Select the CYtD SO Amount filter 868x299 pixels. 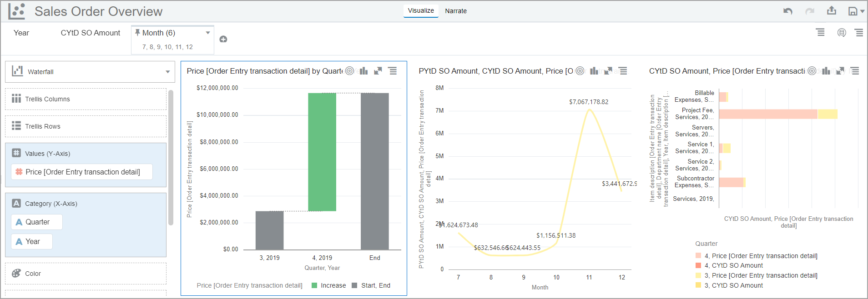click(x=91, y=33)
